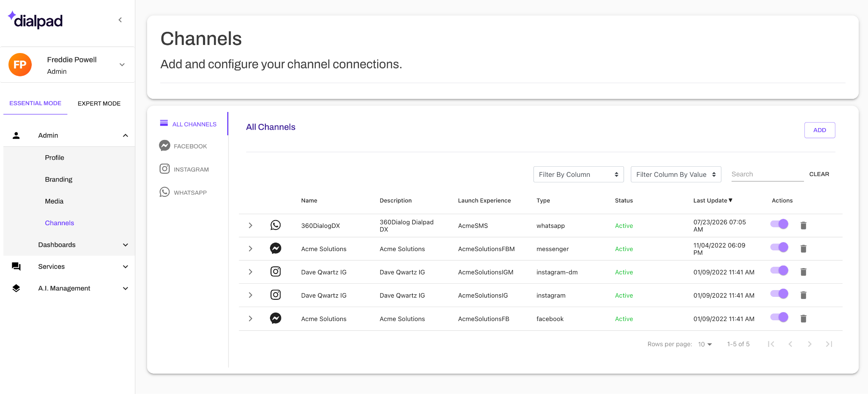Click the Services chat icon
This screenshot has height=394, width=868.
click(16, 266)
